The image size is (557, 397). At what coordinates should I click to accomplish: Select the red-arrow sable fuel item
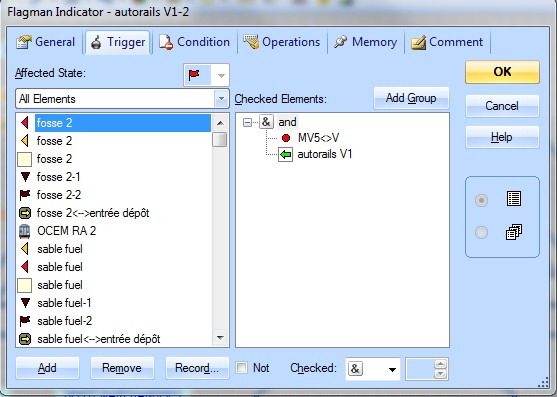tap(114, 267)
